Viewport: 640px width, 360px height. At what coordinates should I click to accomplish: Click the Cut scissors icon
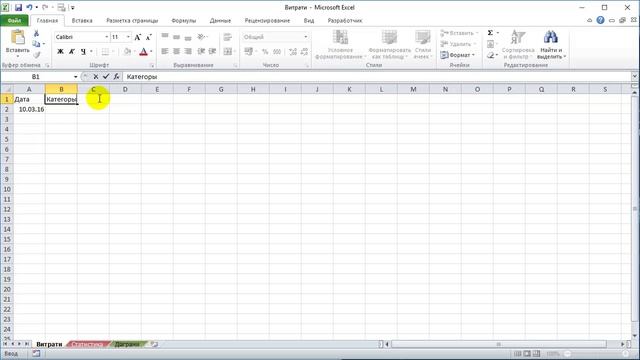tap(36, 33)
